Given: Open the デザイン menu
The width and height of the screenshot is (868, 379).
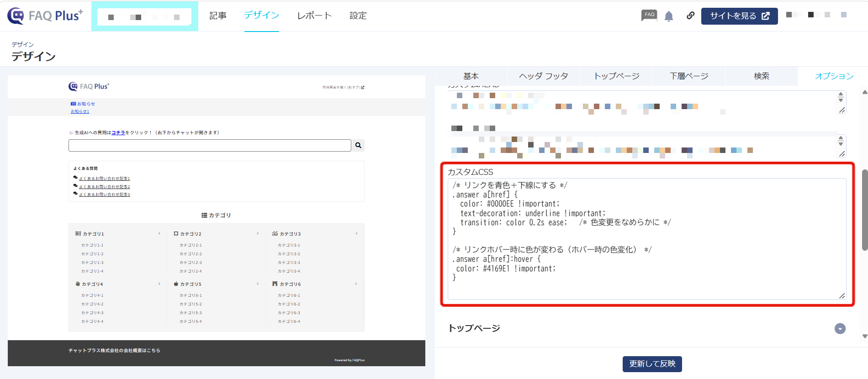Looking at the screenshot, I should click(261, 15).
